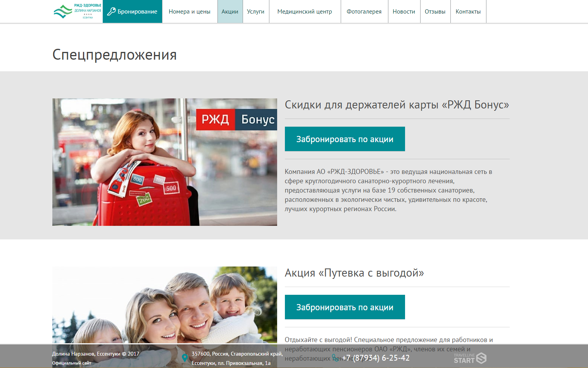588x368 pixels.
Task: Open the Номера и цены menu item
Action: pyautogui.click(x=190, y=12)
